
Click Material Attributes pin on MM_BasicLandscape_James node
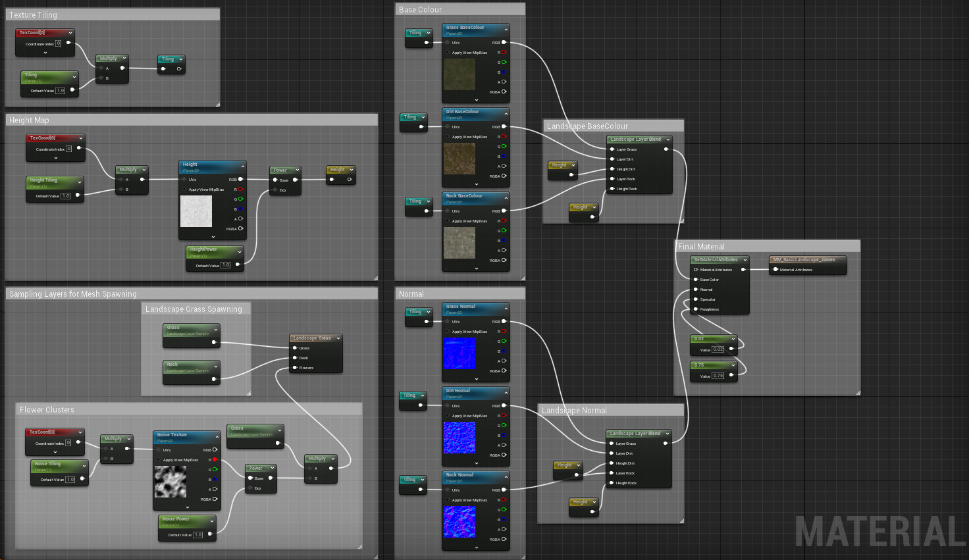pyautogui.click(x=776, y=269)
